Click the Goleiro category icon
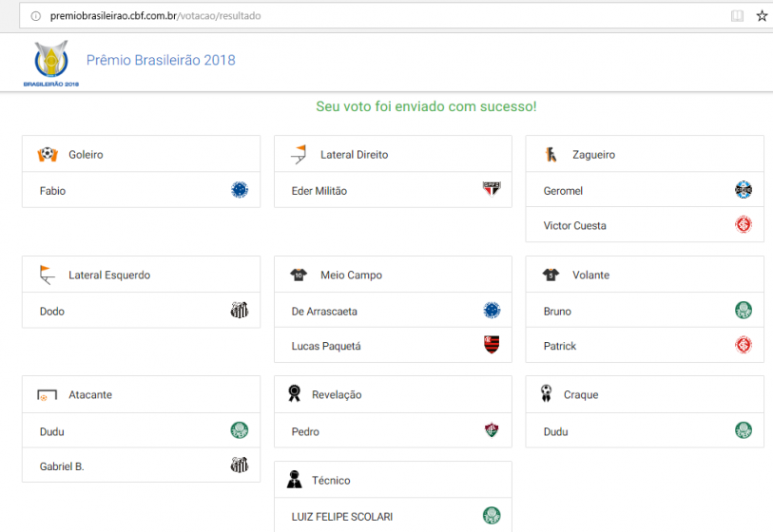Viewport: 773px width, 532px height. (x=48, y=154)
